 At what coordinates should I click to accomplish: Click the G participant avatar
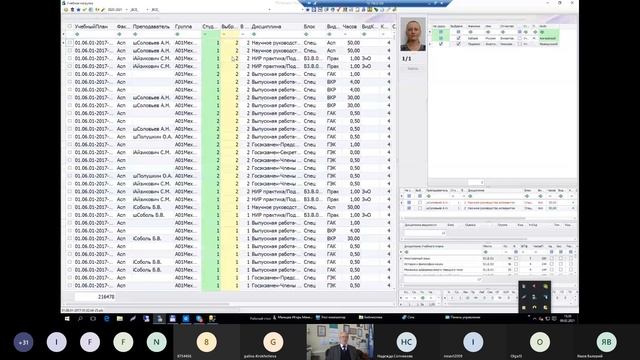pyautogui.click(x=273, y=342)
